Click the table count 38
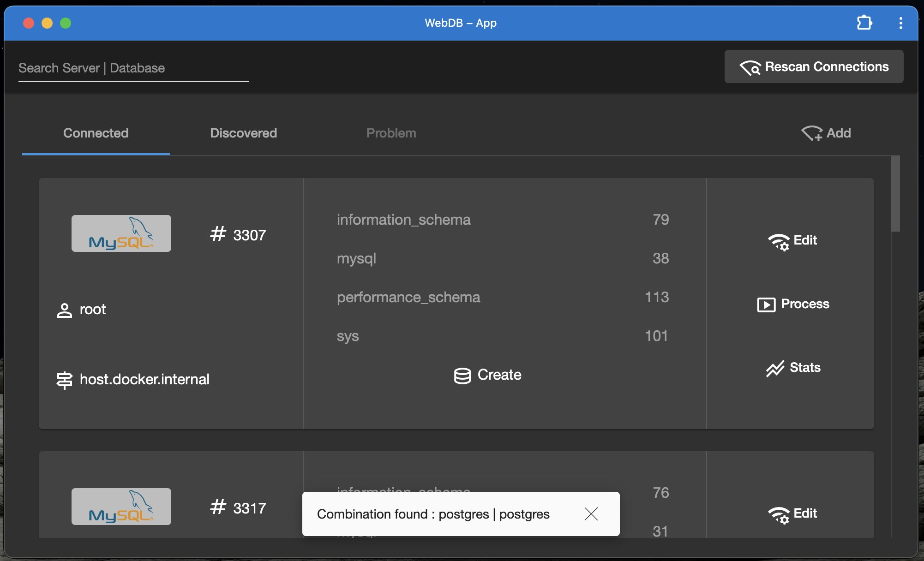Screen dimensions: 924x561 pos(661,258)
